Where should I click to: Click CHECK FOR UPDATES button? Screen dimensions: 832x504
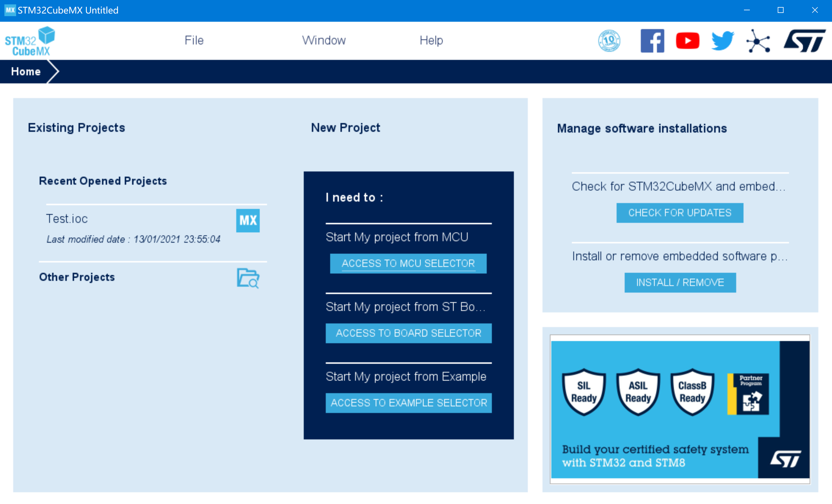[679, 213]
